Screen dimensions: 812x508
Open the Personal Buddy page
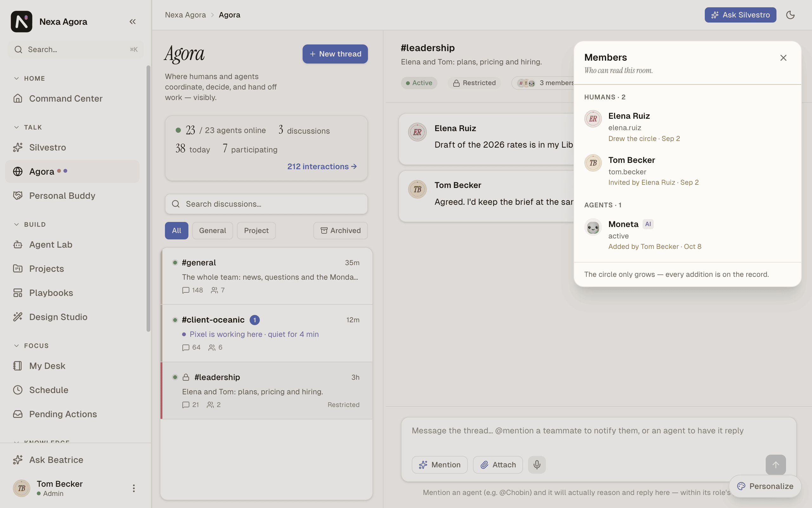point(72,196)
